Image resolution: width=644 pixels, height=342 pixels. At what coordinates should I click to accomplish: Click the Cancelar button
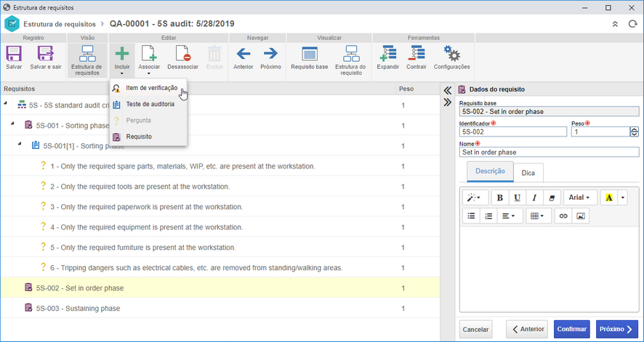pos(475,329)
